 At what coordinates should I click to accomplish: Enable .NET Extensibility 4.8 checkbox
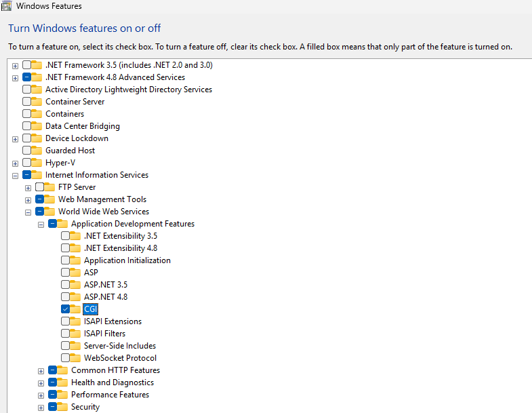coord(66,248)
